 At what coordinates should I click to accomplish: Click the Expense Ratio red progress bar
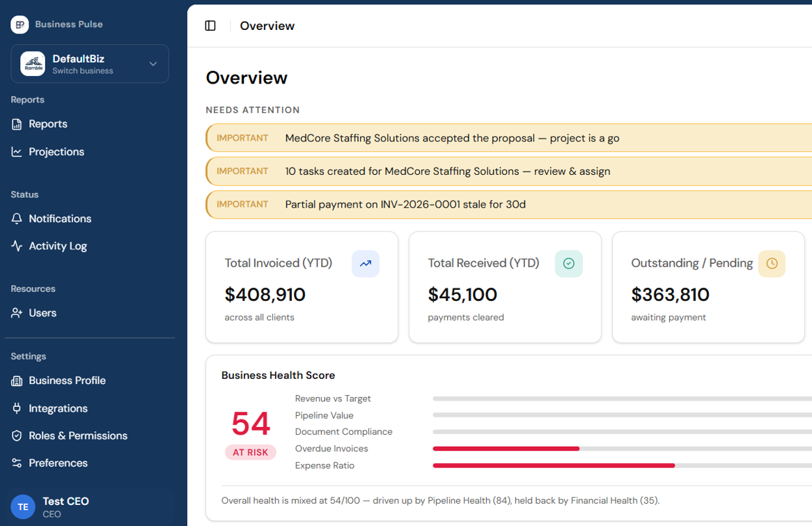pos(554,465)
